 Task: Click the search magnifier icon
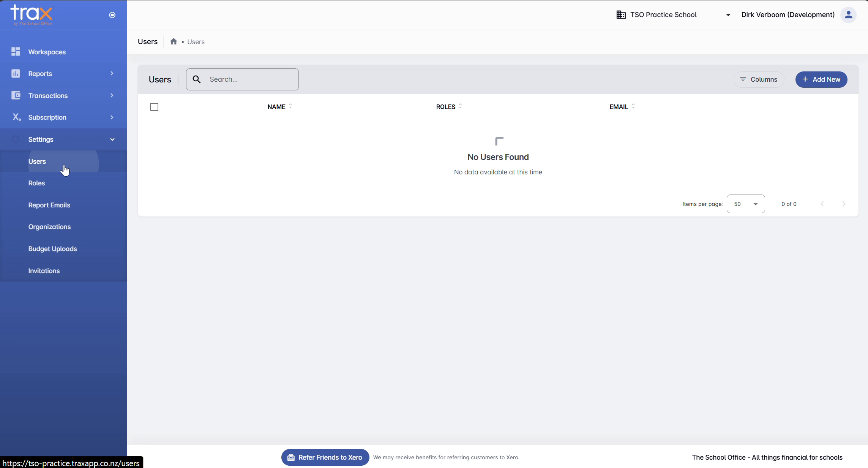coord(197,79)
